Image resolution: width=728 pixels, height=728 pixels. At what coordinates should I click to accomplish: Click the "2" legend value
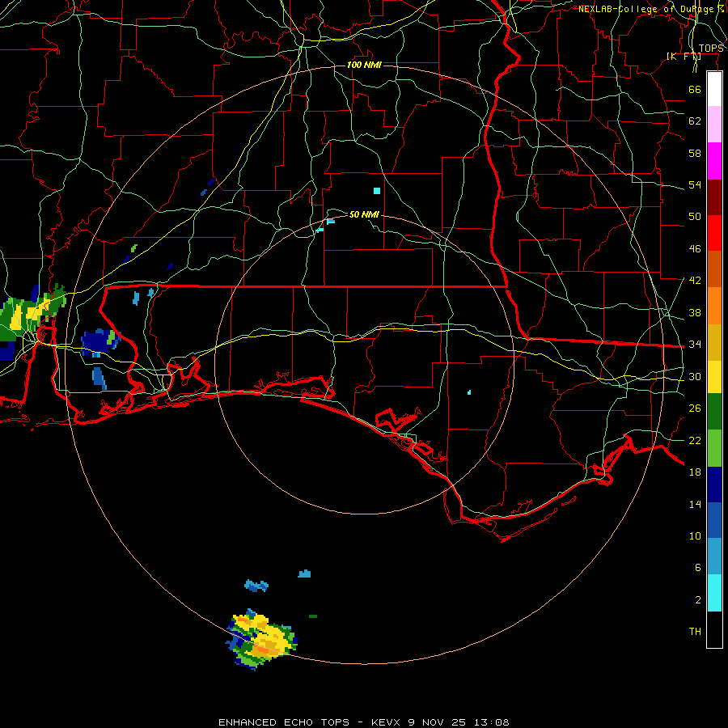point(698,600)
